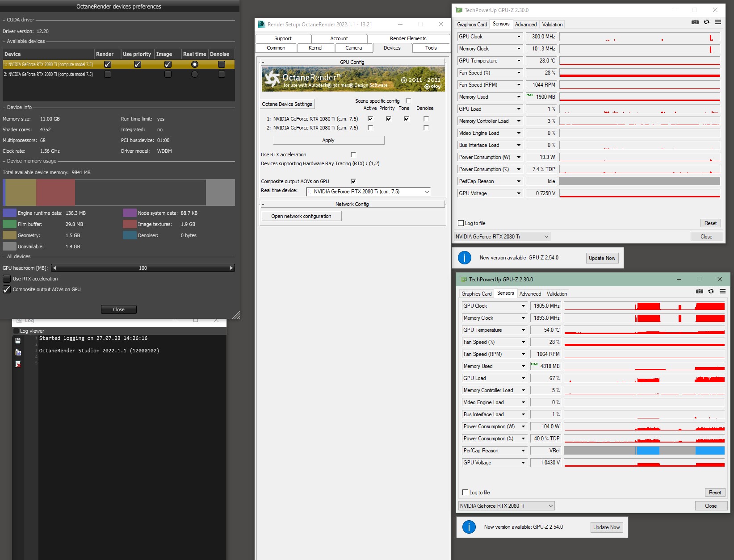Open GPU selector dropdown in upper GPU-Z window
Image resolution: width=734 pixels, height=560 pixels.
tap(502, 237)
